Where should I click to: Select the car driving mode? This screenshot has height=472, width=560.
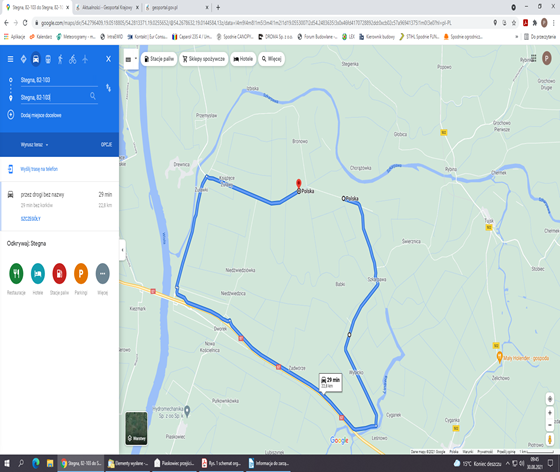pos(36,59)
